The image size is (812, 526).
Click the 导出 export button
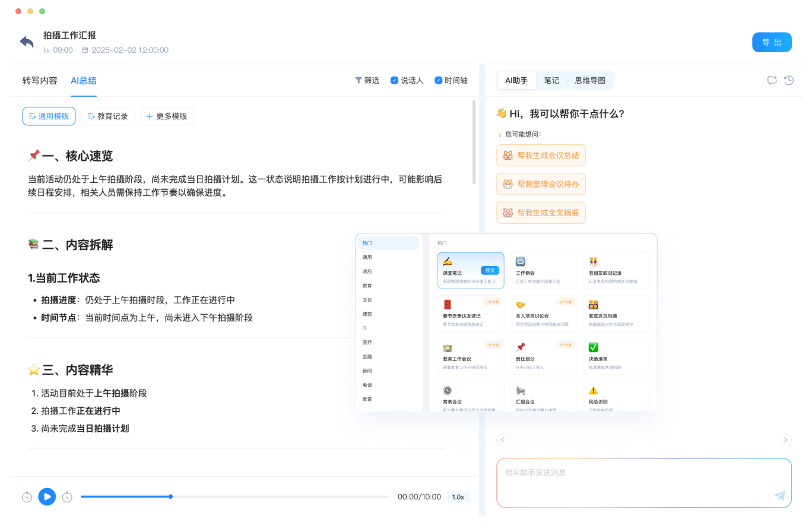click(x=772, y=42)
